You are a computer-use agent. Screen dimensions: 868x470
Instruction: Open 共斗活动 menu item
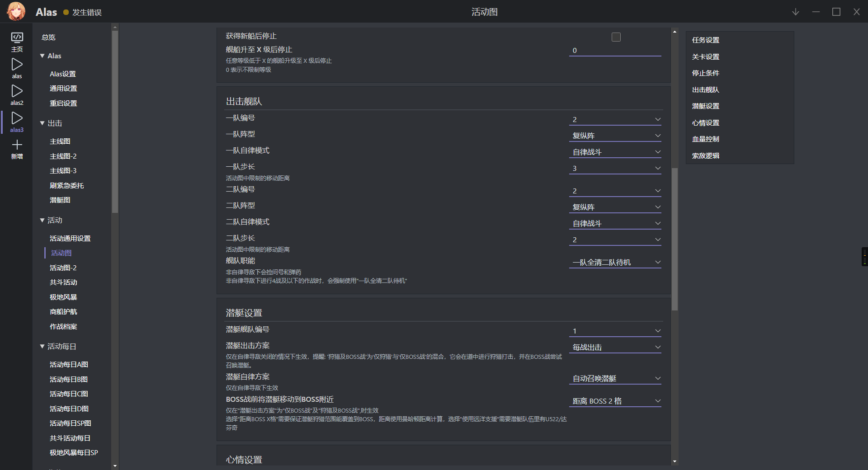pos(63,282)
